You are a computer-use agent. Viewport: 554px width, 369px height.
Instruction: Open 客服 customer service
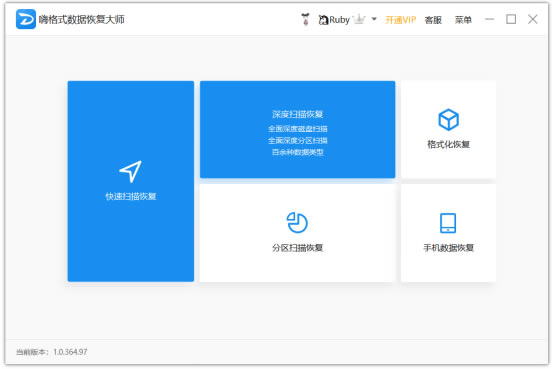pyautogui.click(x=433, y=20)
